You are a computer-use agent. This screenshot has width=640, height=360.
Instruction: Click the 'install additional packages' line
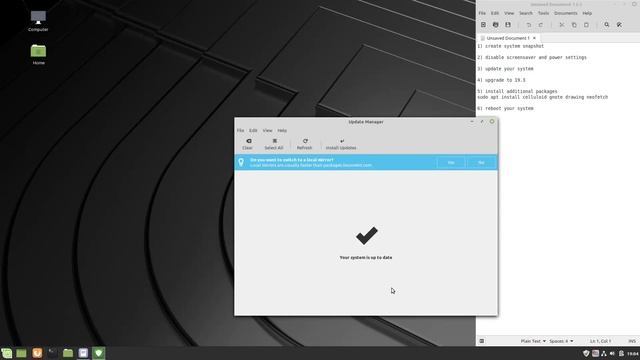pos(517,91)
